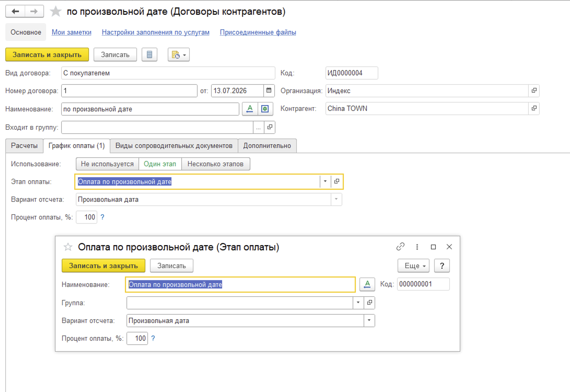Click the contract's Процент оплаты field
570x392 pixels.
[86, 217]
